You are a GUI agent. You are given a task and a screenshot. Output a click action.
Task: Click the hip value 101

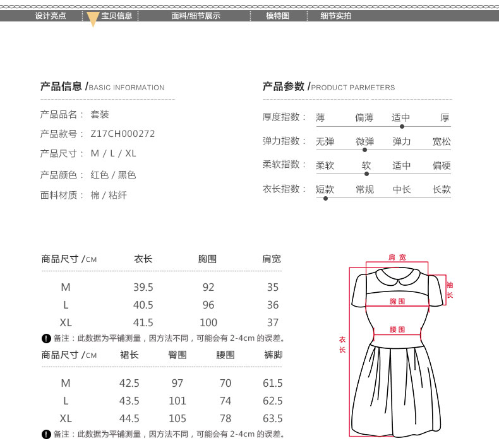177,401
